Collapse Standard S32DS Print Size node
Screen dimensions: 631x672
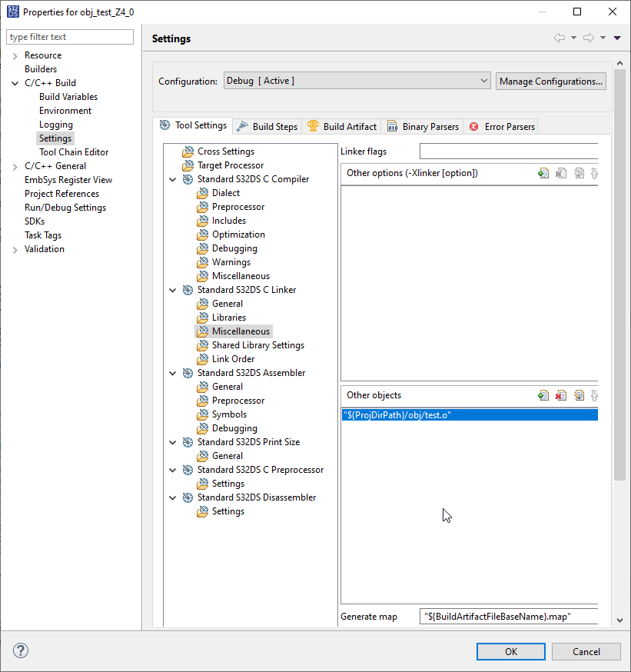[173, 442]
